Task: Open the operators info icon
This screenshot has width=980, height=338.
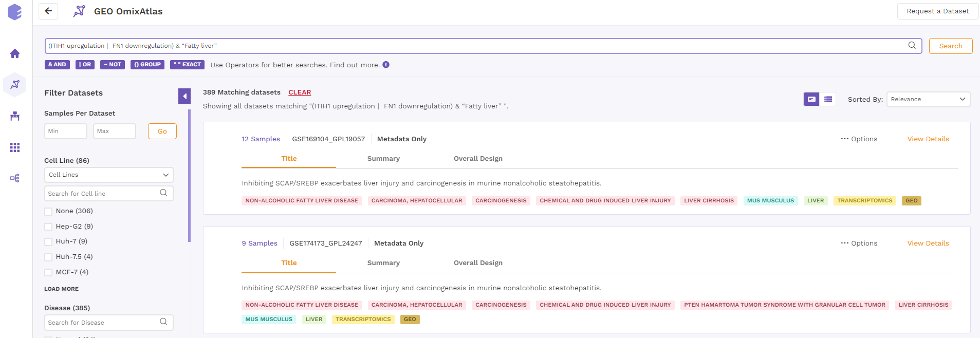Action: click(x=386, y=65)
